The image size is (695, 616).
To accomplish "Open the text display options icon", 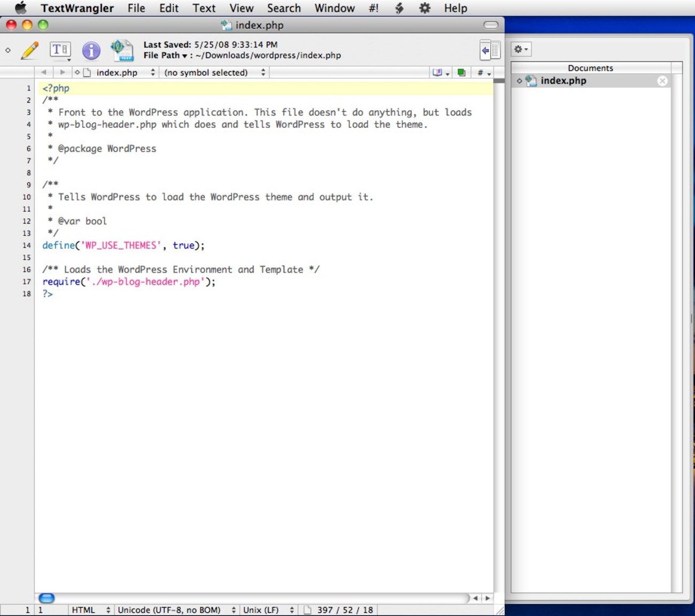I will [x=60, y=50].
